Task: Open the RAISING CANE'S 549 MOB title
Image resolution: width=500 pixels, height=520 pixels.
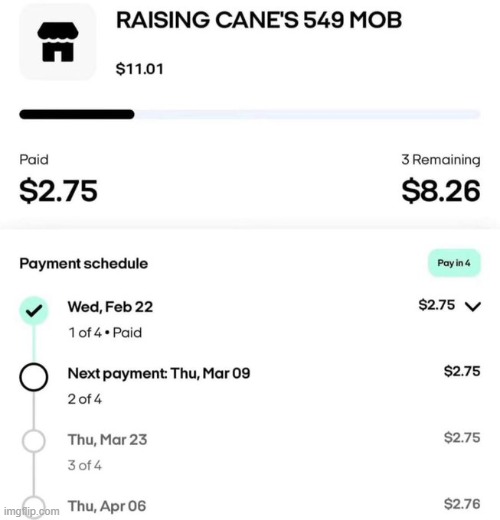Action: (x=259, y=20)
